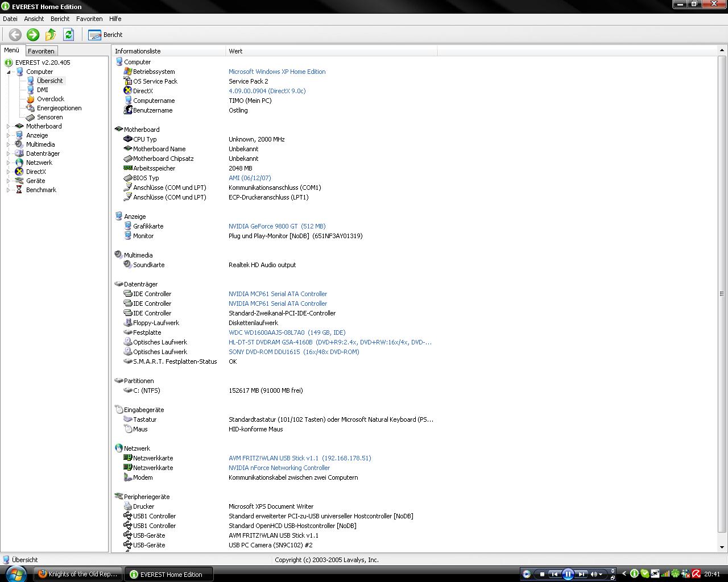Click the Datenträger disk icon in tree
Image resolution: width=728 pixels, height=582 pixels.
[x=19, y=153]
